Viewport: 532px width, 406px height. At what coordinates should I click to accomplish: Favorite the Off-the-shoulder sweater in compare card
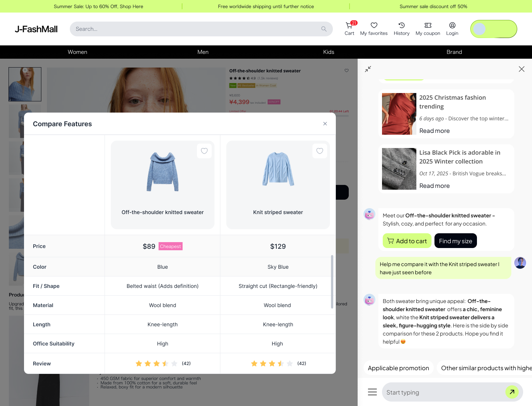[x=204, y=151]
